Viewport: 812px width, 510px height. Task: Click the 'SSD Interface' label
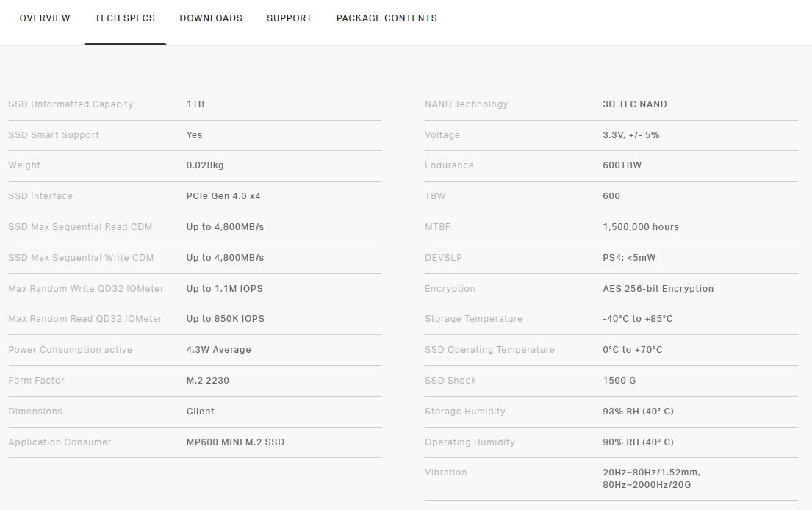(x=40, y=196)
